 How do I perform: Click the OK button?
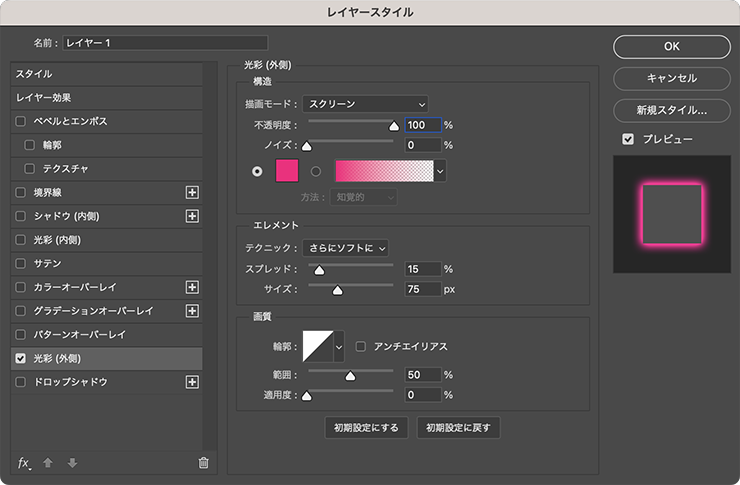point(671,46)
